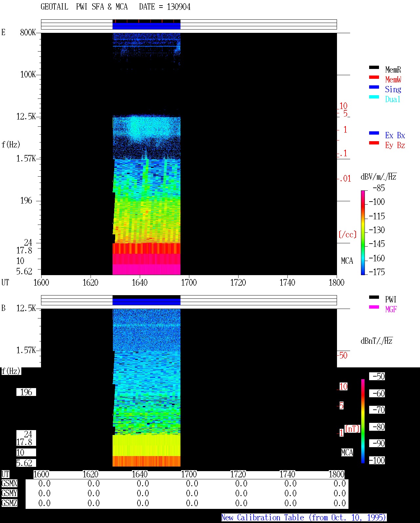420x523 pixels.
Task: Click the GSMY row label
Action: click(x=9, y=493)
